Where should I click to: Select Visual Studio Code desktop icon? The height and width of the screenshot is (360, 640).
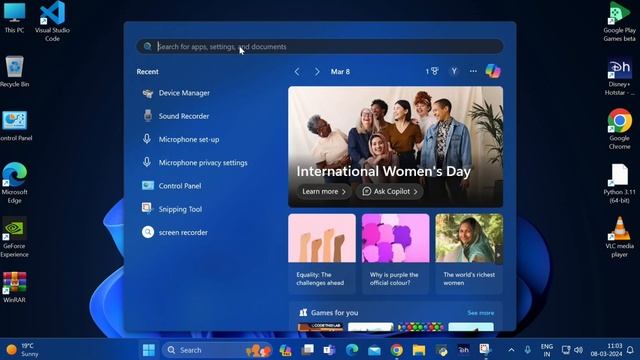click(x=52, y=21)
